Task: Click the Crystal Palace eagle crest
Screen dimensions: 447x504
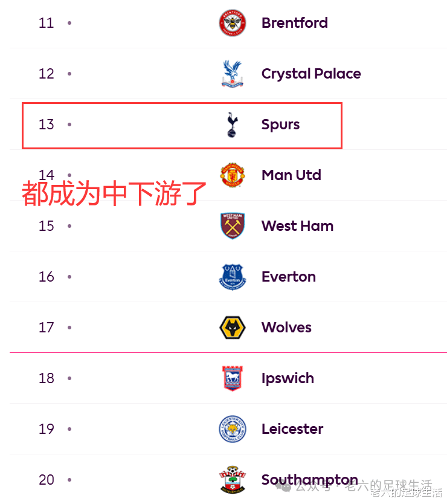Action: click(x=232, y=74)
